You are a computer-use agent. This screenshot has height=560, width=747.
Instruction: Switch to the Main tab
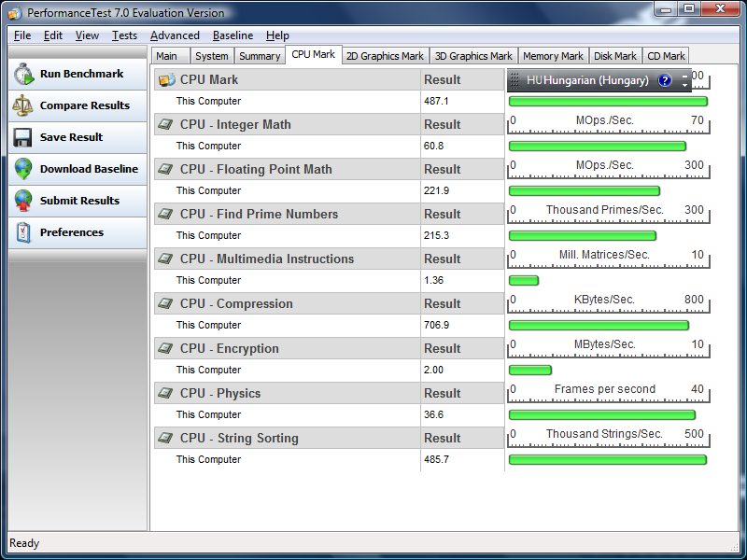pyautogui.click(x=171, y=56)
